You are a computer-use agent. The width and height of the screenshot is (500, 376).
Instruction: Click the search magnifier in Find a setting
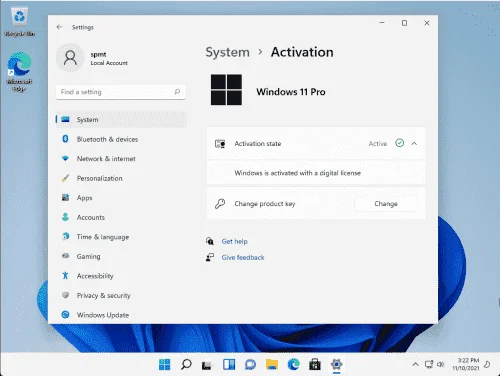pyautogui.click(x=177, y=92)
